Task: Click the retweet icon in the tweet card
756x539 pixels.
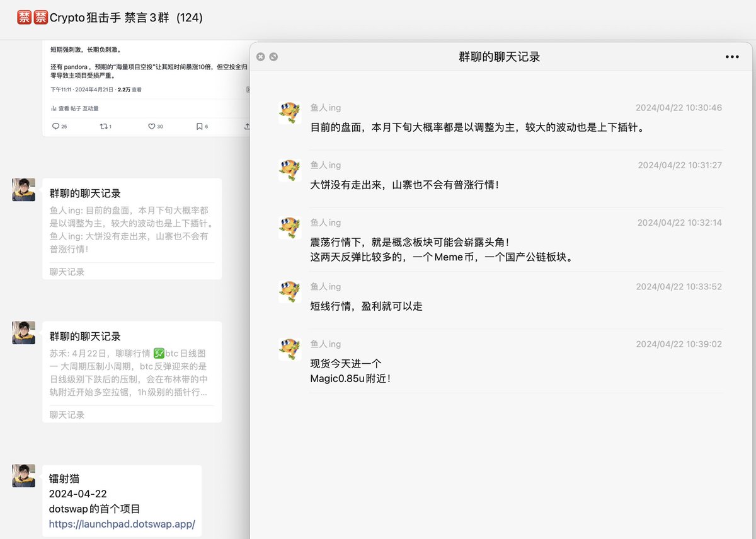Action: tap(104, 126)
